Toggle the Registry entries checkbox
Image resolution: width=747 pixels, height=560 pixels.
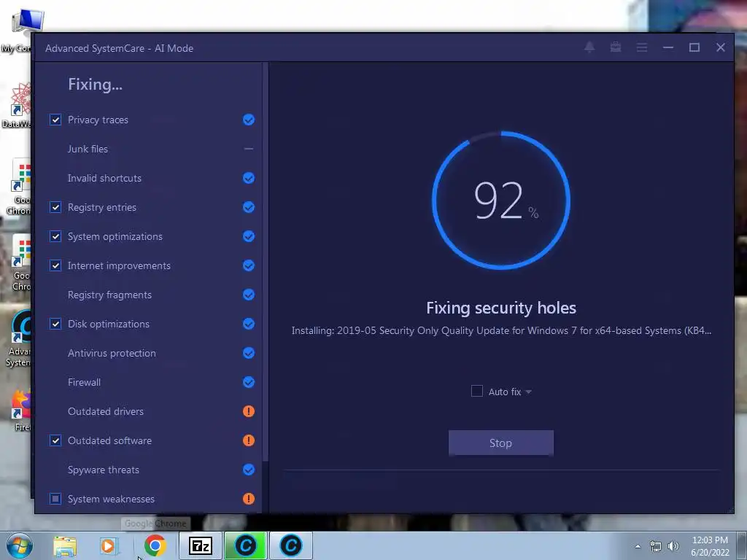[x=55, y=207]
